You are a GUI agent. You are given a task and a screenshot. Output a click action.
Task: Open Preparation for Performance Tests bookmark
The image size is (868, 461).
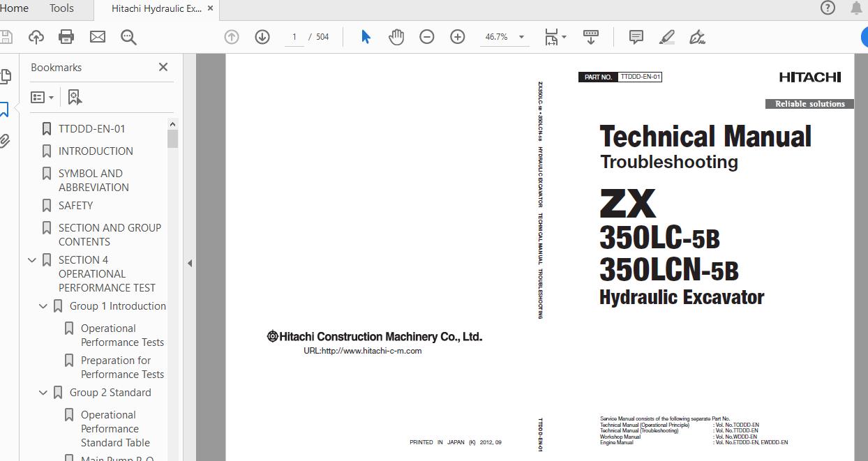(x=122, y=368)
